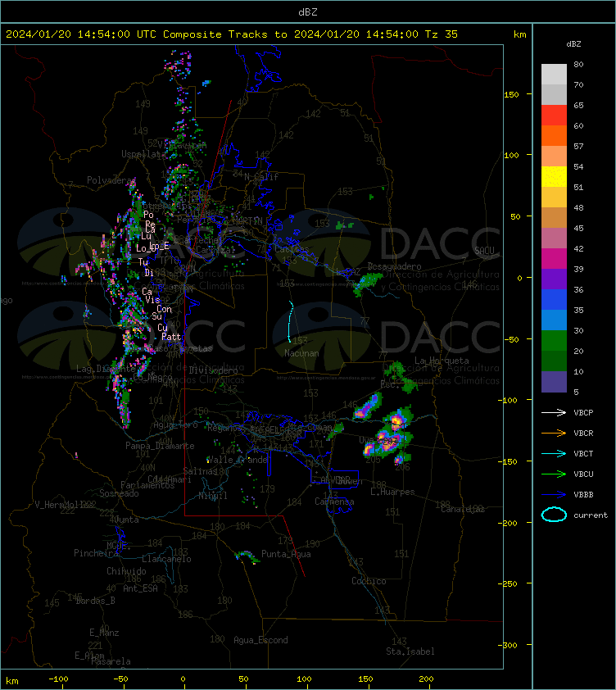616x690 pixels.
Task: Click the 'Punta_Agua' map label
Action: coord(286,554)
